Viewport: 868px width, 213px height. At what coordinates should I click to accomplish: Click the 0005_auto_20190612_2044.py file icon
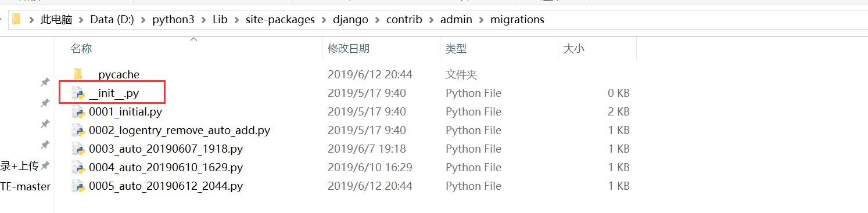coord(78,186)
